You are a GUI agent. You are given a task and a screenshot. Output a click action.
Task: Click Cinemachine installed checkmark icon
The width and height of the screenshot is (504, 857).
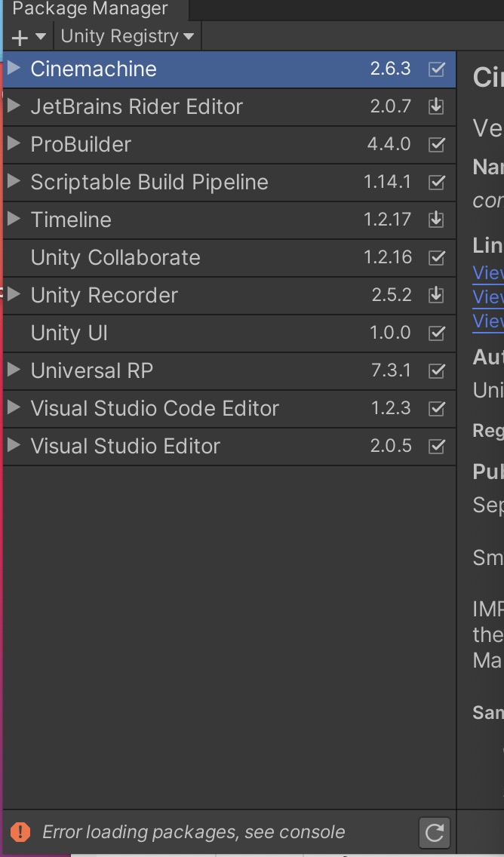tap(436, 69)
